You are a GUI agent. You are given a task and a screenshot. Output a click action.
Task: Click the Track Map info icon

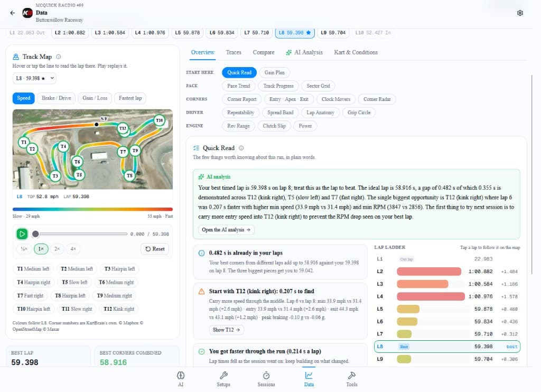58,57
